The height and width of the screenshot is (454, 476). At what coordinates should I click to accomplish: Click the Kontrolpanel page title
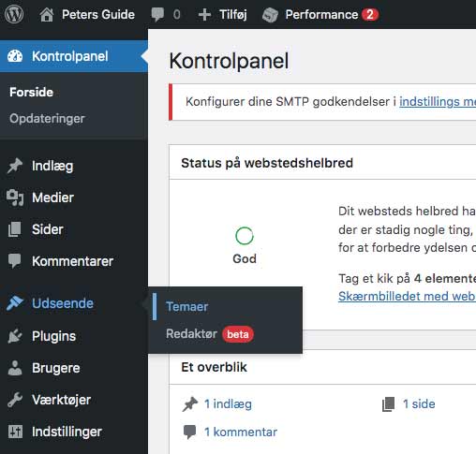click(x=229, y=61)
